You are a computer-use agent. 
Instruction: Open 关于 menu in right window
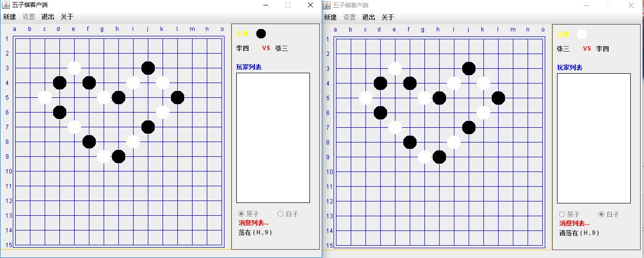pyautogui.click(x=388, y=17)
